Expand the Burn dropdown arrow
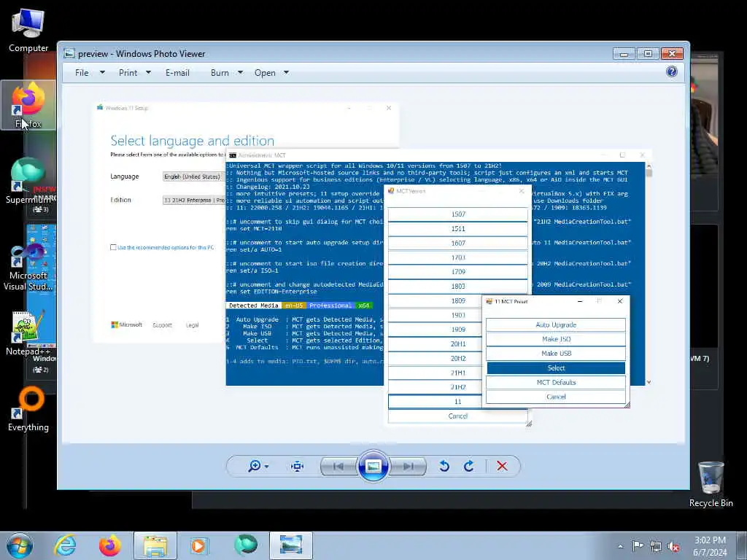The image size is (747, 560). click(x=240, y=73)
